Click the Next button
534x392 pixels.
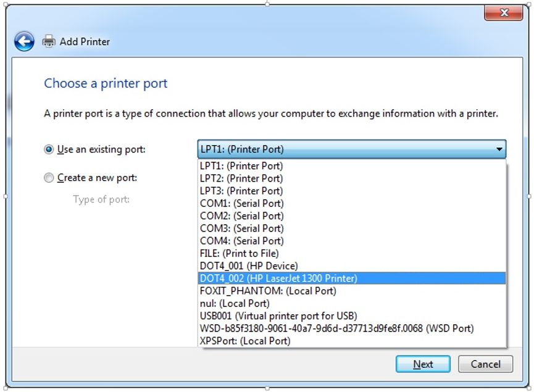pos(423,364)
